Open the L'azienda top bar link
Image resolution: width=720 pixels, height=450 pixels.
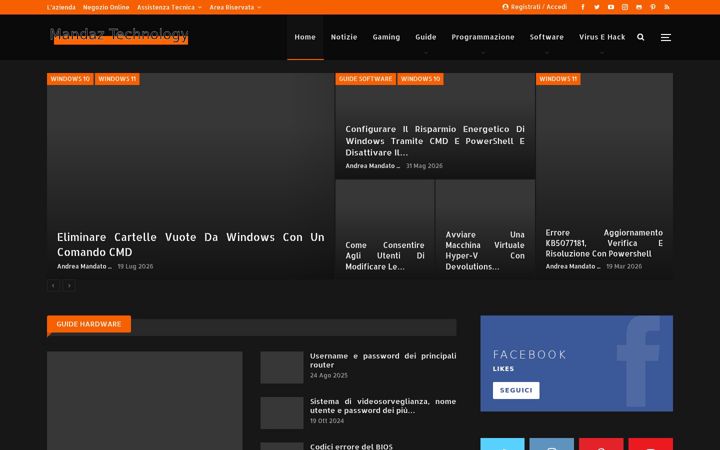[61, 7]
